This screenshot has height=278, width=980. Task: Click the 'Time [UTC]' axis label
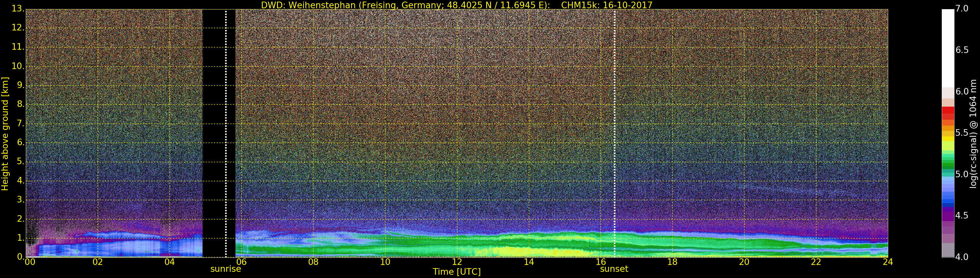[457, 272]
